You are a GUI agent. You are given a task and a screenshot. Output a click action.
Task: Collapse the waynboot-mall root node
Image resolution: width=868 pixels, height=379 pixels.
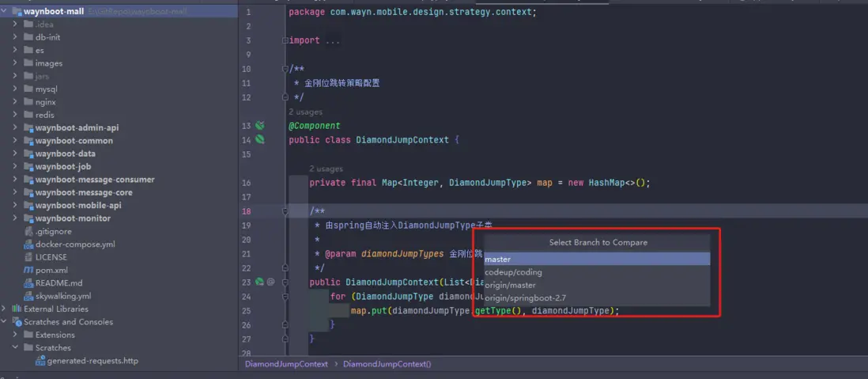click(x=5, y=11)
